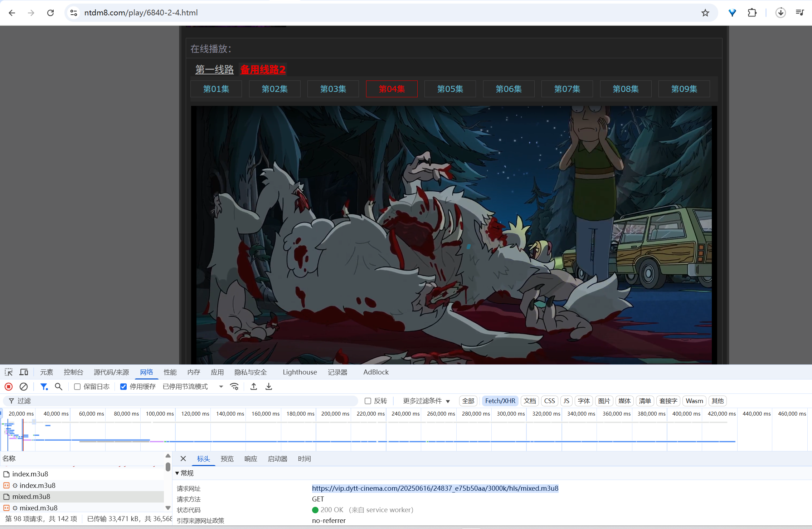This screenshot has height=529, width=812.
Task: Play episode 第09集
Action: pos(684,89)
